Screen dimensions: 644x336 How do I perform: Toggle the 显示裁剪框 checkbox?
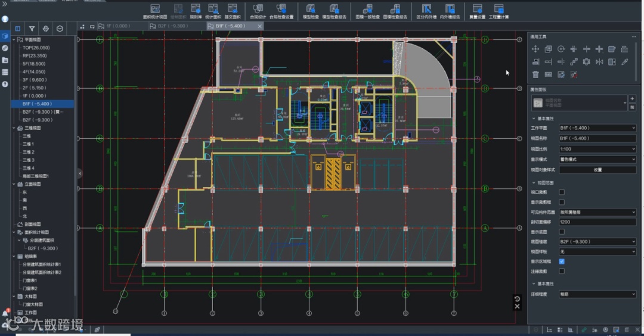point(562,203)
